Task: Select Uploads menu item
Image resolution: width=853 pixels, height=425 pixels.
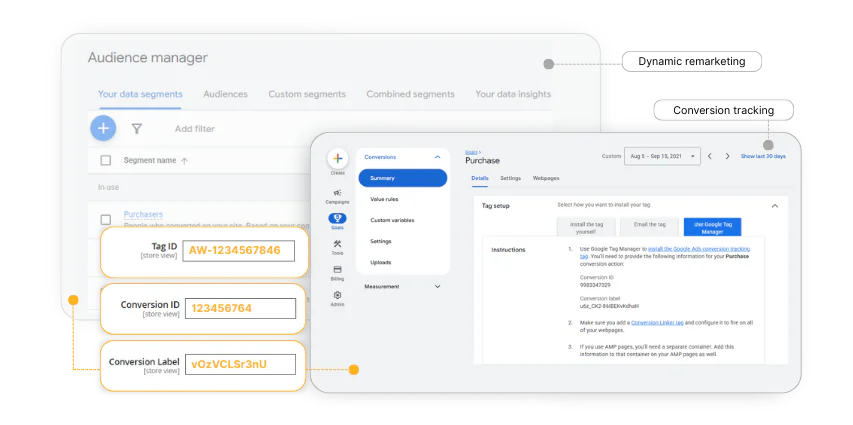Action: point(380,262)
